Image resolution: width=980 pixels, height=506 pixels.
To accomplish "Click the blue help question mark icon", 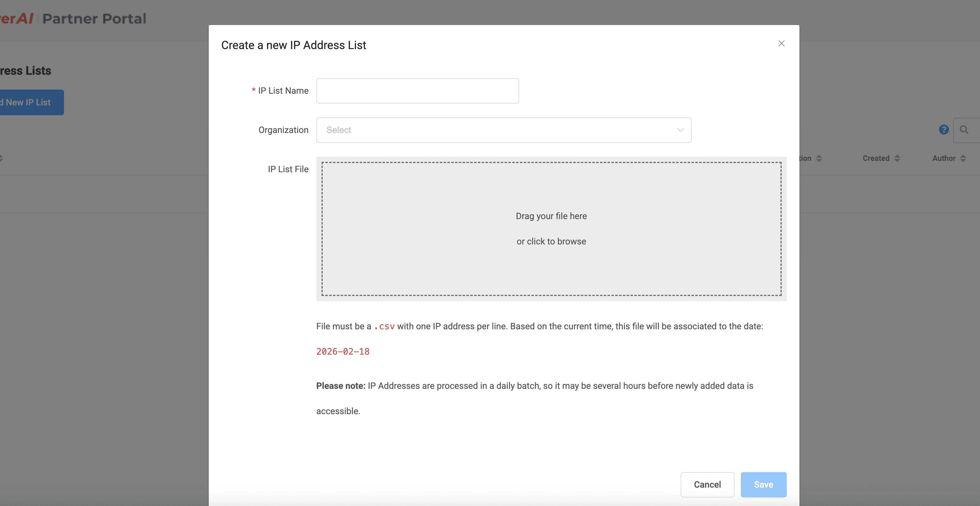I will pyautogui.click(x=944, y=130).
